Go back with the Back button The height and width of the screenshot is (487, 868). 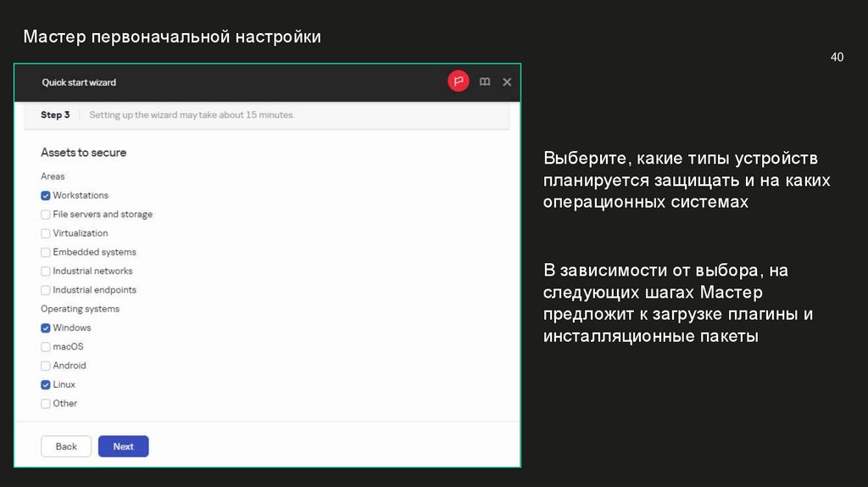point(66,446)
